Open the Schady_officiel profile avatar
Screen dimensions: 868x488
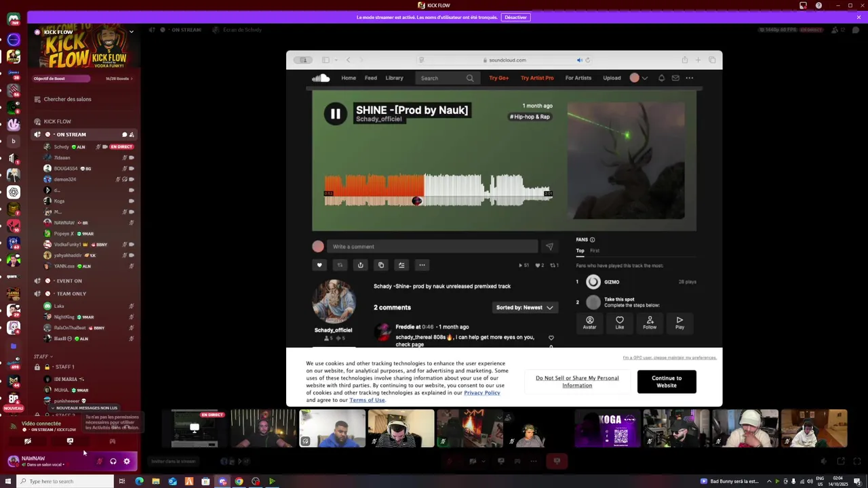coord(333,302)
